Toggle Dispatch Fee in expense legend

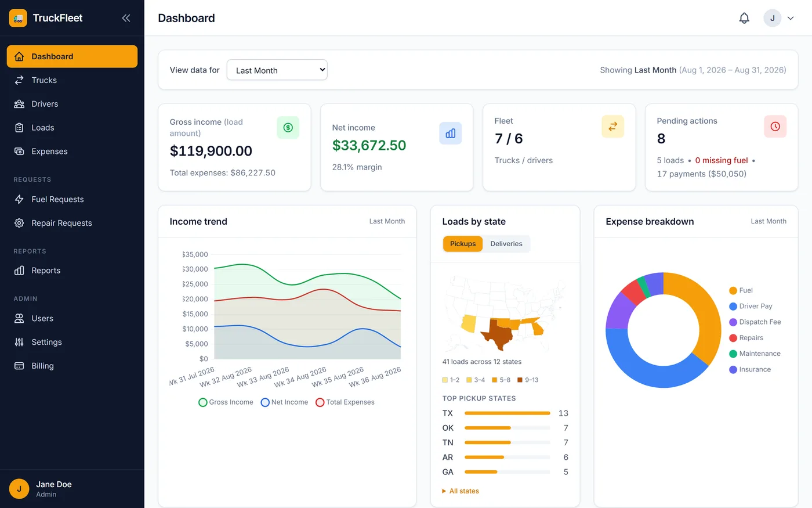click(x=755, y=322)
